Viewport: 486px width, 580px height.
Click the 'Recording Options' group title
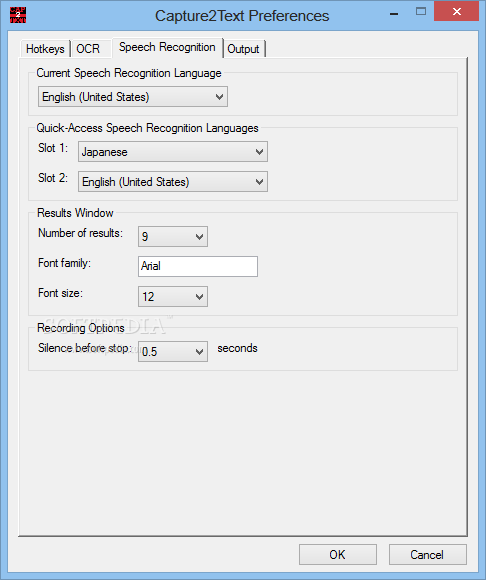pos(81,328)
